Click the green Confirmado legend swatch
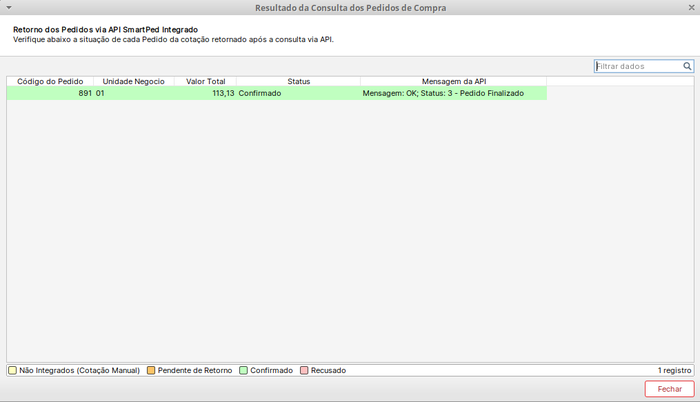700x402 pixels. 243,370
